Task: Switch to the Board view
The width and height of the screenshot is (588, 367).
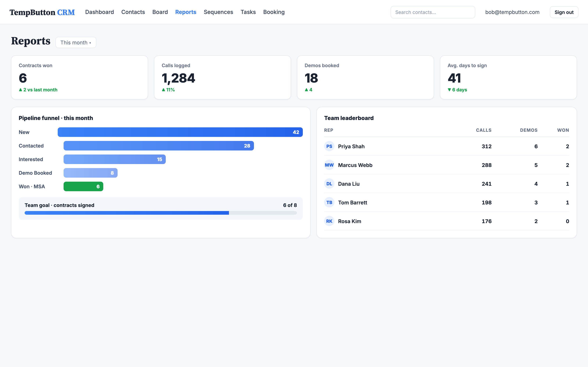Action: [x=160, y=12]
